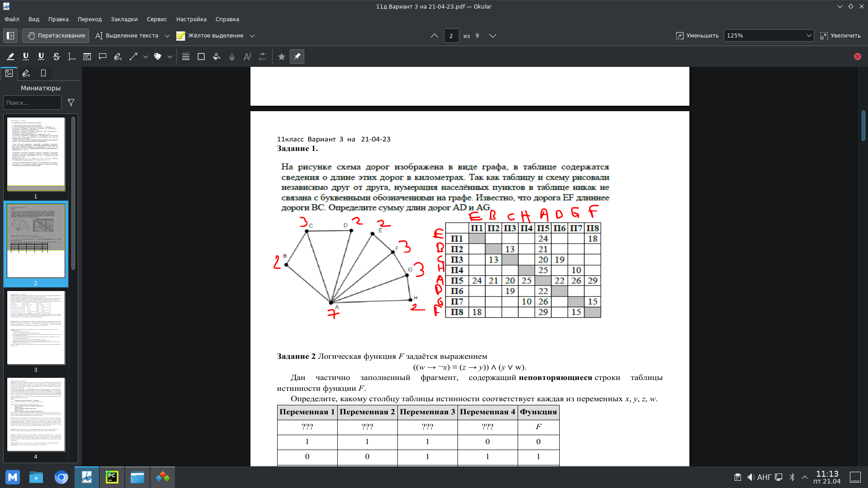Toggle the sidebar show/hide button
This screenshot has width=868, height=488.
10,36
